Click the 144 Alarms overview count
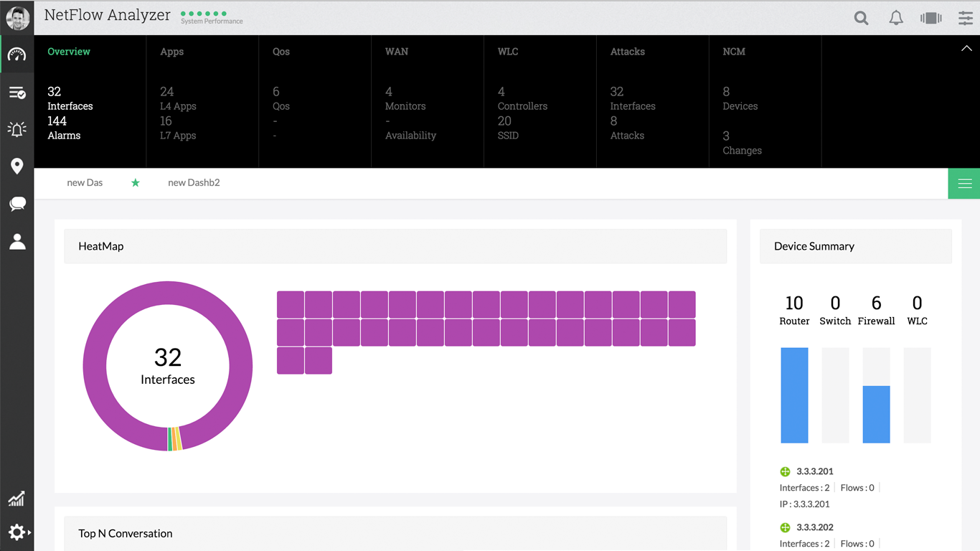Viewport: 980px width, 551px height. point(64,128)
